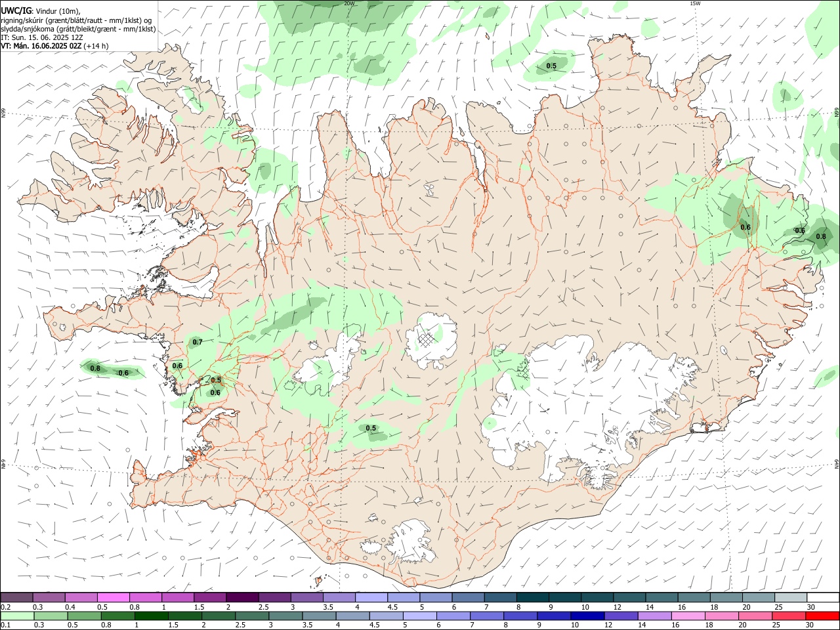The width and height of the screenshot is (840, 630).
Task: Click the bright red 30 swatch, lower row
Action: (x=822, y=616)
